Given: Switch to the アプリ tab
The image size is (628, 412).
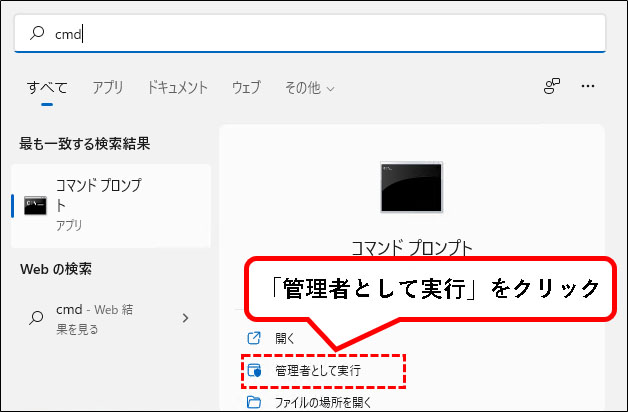Looking at the screenshot, I should [108, 87].
